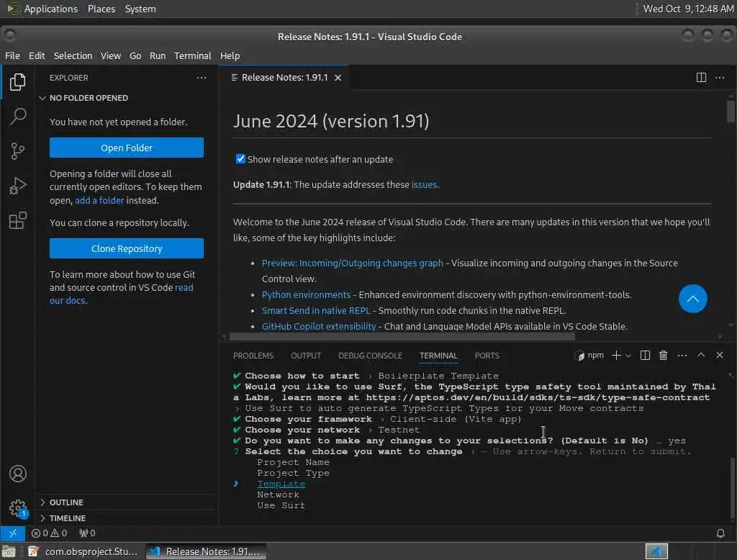Image resolution: width=737 pixels, height=560 pixels.
Task: Click the Open Folder button
Action: [x=127, y=148]
